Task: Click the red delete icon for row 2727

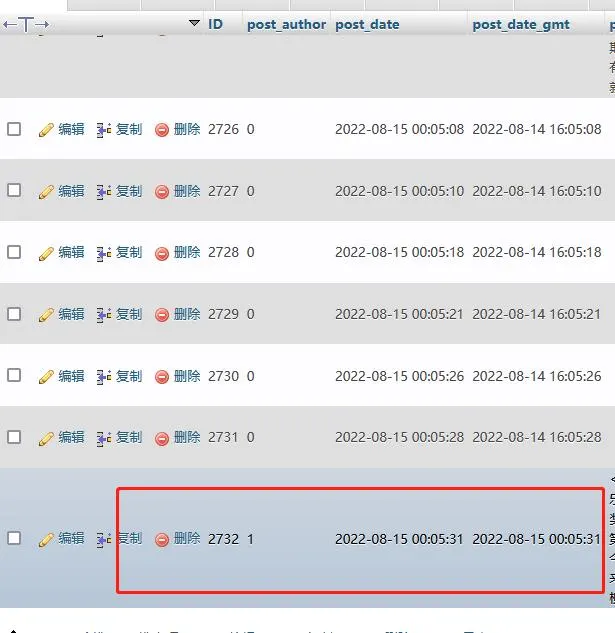Action: coord(162,192)
